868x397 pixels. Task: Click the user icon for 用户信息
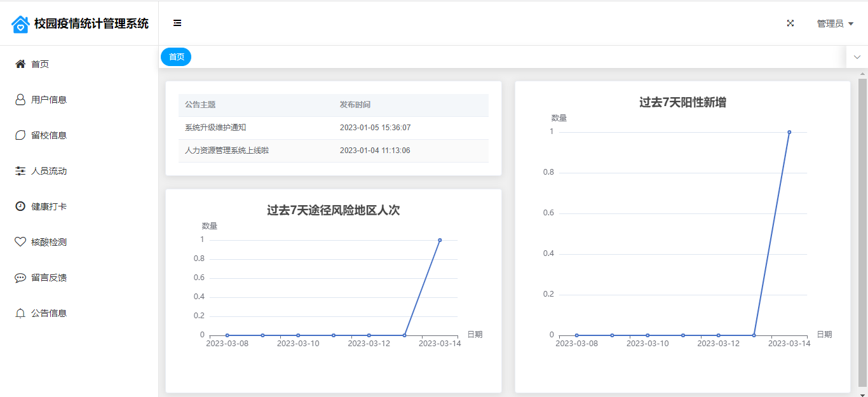pos(20,100)
